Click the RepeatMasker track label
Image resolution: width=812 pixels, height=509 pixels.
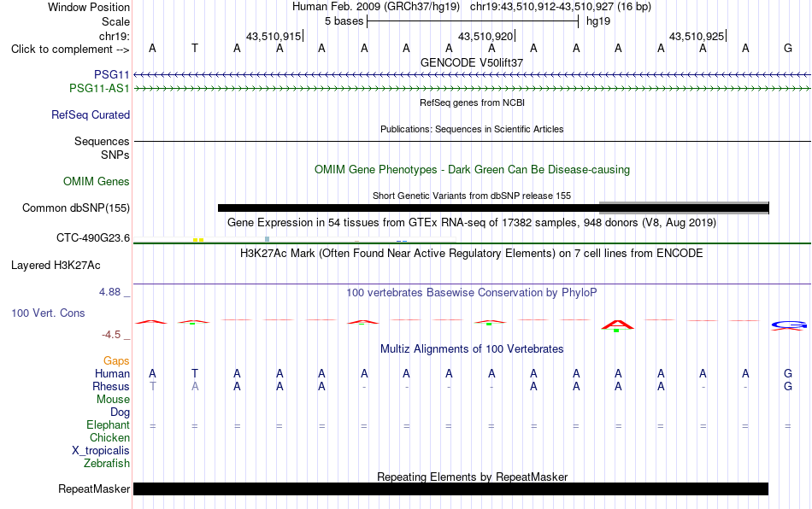point(94,489)
